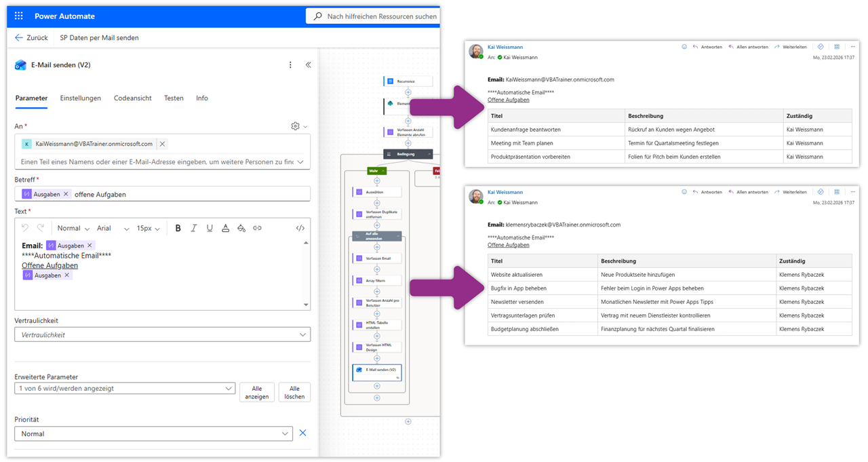The image size is (868, 462).
Task: Click the Alle löschen button
Action: (294, 392)
